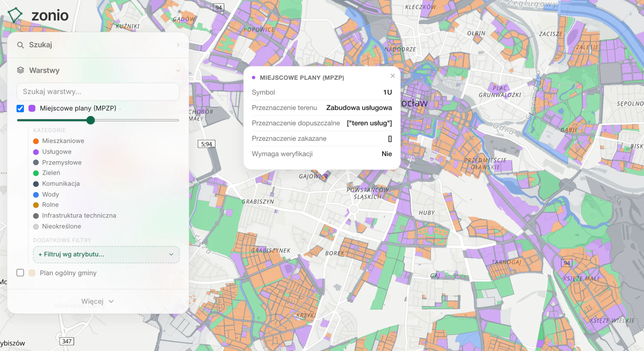Click the Wymaga weryfikacji value Nie
The width and height of the screenshot is (644, 351).
pos(387,154)
